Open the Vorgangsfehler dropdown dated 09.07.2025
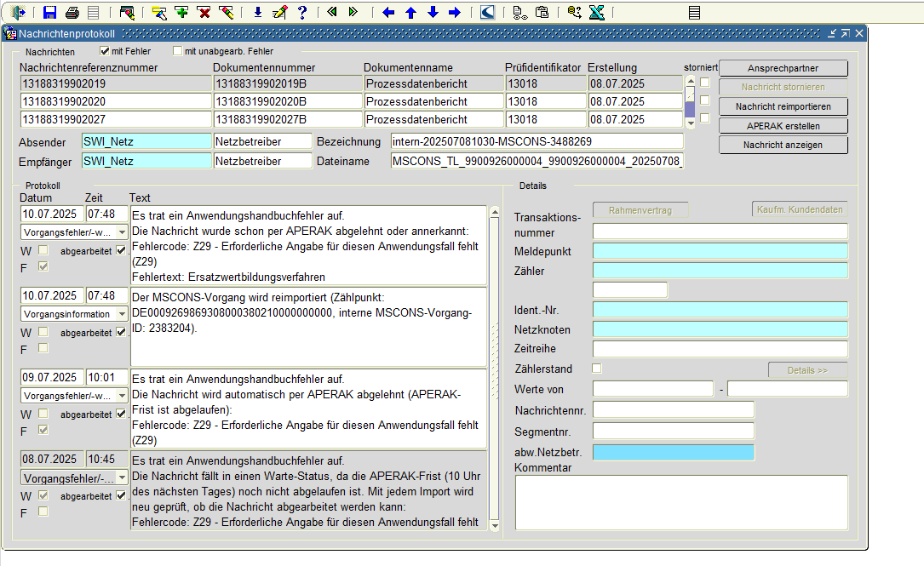This screenshot has width=924, height=566. pos(122,396)
